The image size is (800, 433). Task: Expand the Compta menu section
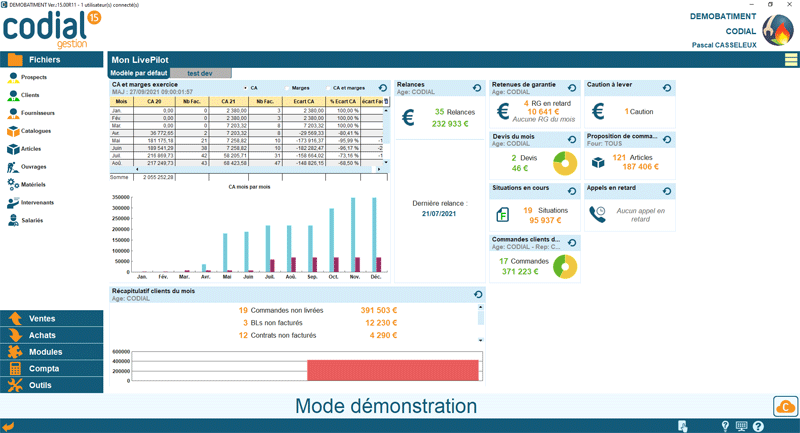(52, 368)
